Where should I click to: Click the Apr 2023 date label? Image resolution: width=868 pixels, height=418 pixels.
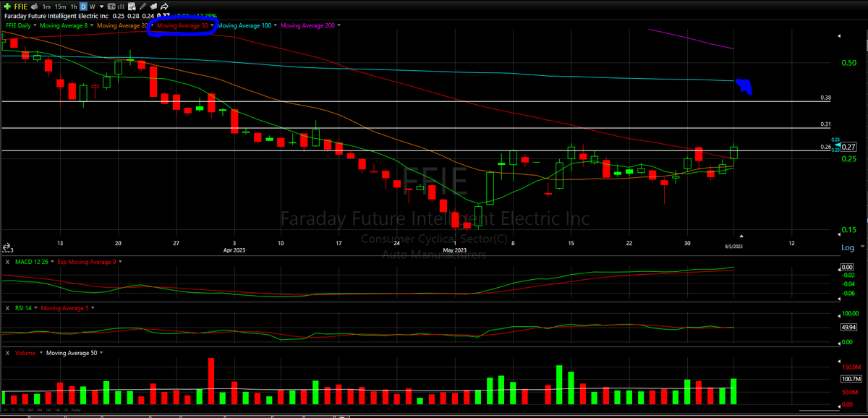coord(234,251)
